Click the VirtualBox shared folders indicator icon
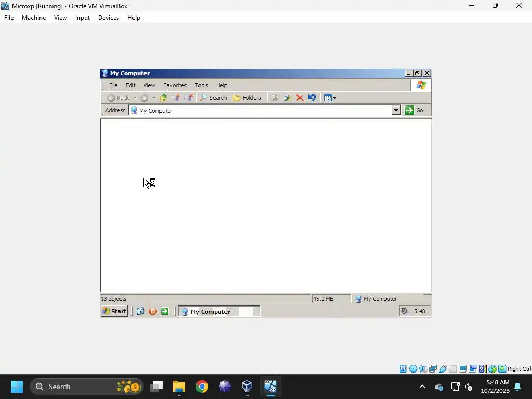The height and width of the screenshot is (399, 532). pyautogui.click(x=453, y=369)
